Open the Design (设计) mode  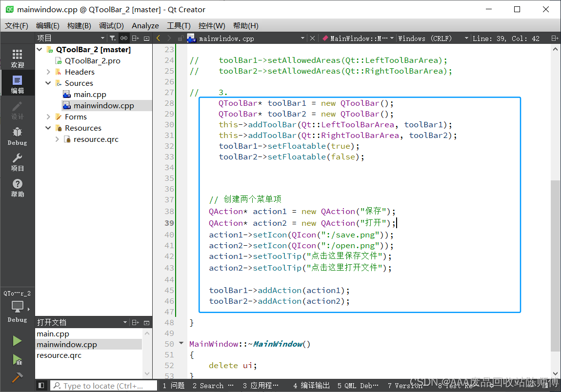(x=17, y=111)
